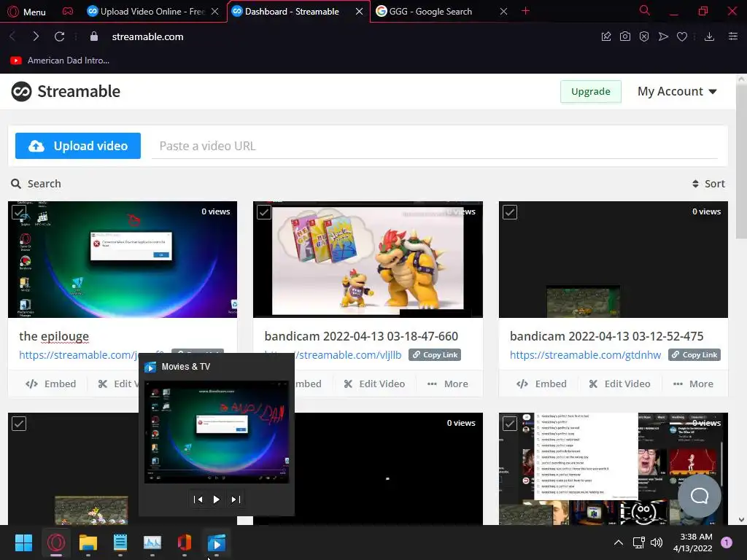Open the Opera GX Corner gamepad icon

pyautogui.click(x=68, y=11)
